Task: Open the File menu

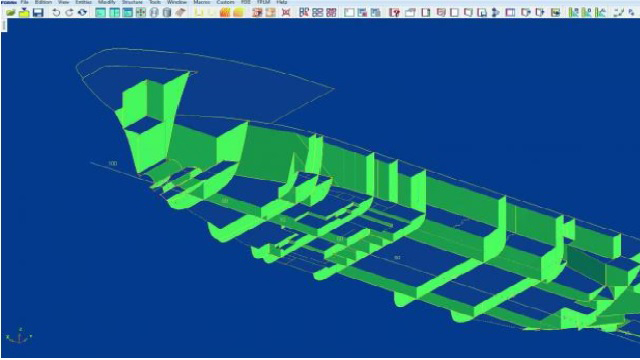Action: click(24, 2)
